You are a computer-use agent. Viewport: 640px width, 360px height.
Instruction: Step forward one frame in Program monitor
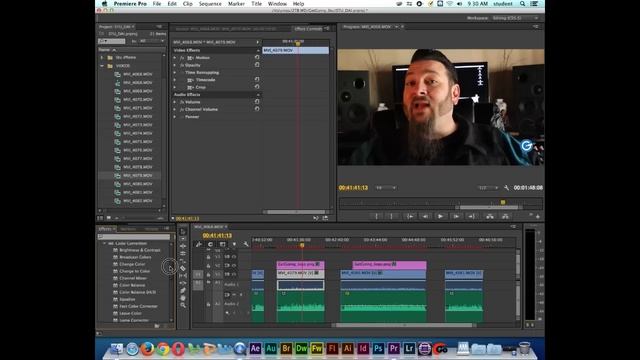click(456, 216)
